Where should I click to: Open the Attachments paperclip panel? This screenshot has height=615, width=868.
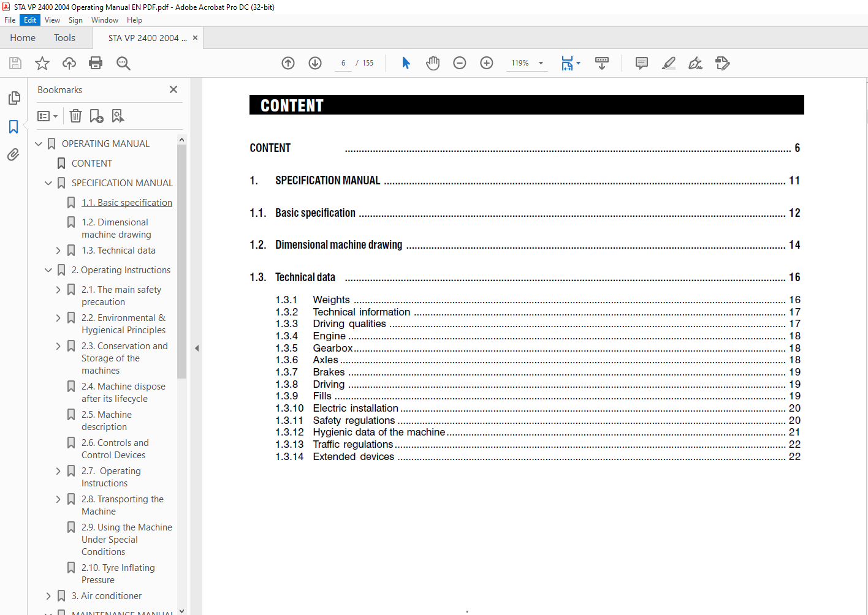[13, 154]
